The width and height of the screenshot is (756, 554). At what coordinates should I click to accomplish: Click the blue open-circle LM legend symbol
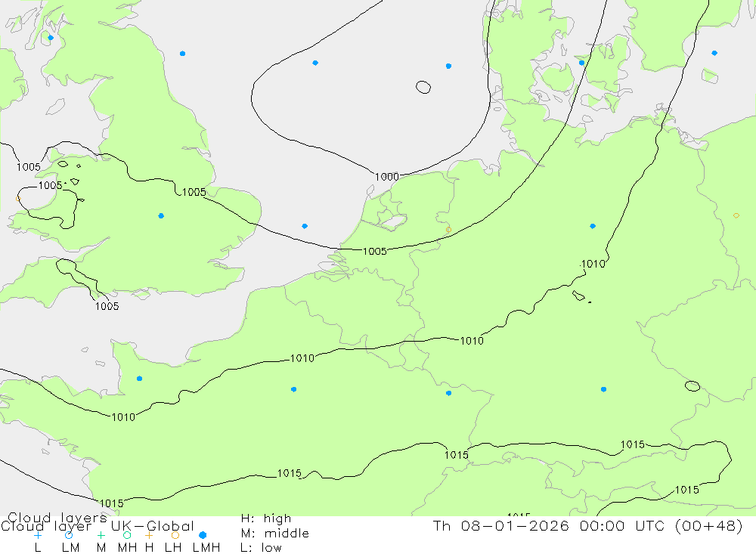(69, 535)
